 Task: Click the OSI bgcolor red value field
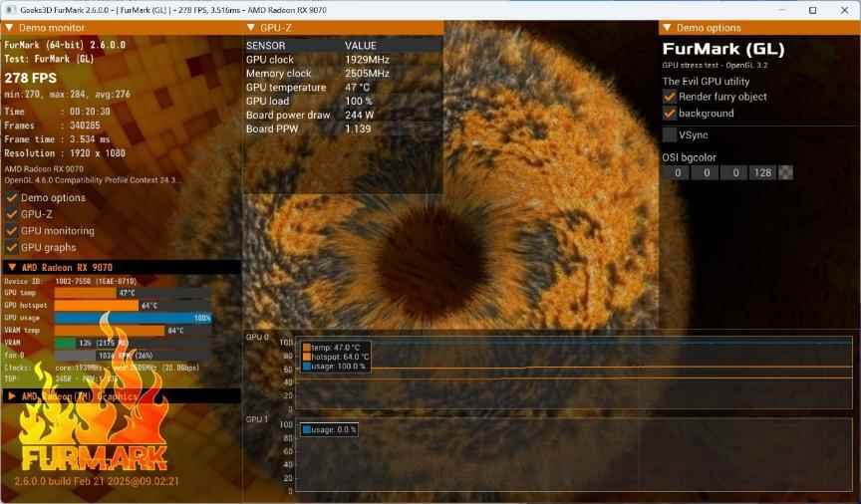[677, 172]
